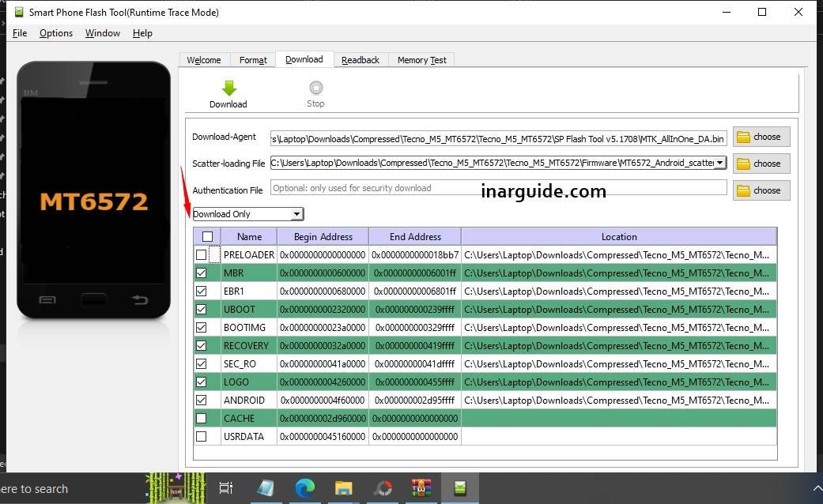Expand the Scatter-loading File path dropdown arrow
823x504 pixels.
[x=719, y=163]
